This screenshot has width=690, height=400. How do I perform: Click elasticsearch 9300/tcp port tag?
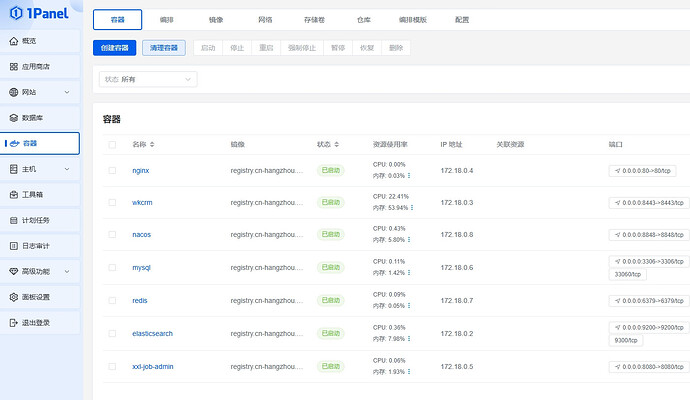(x=626, y=340)
